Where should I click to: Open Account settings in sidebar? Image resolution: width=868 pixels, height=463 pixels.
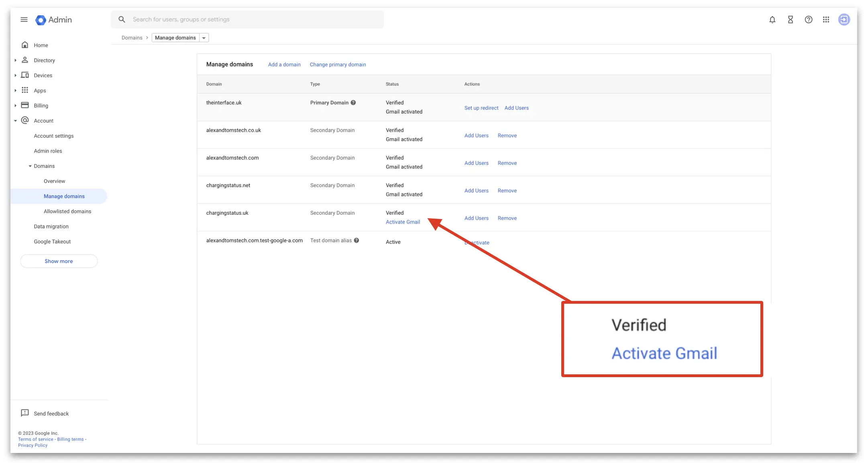click(x=54, y=136)
